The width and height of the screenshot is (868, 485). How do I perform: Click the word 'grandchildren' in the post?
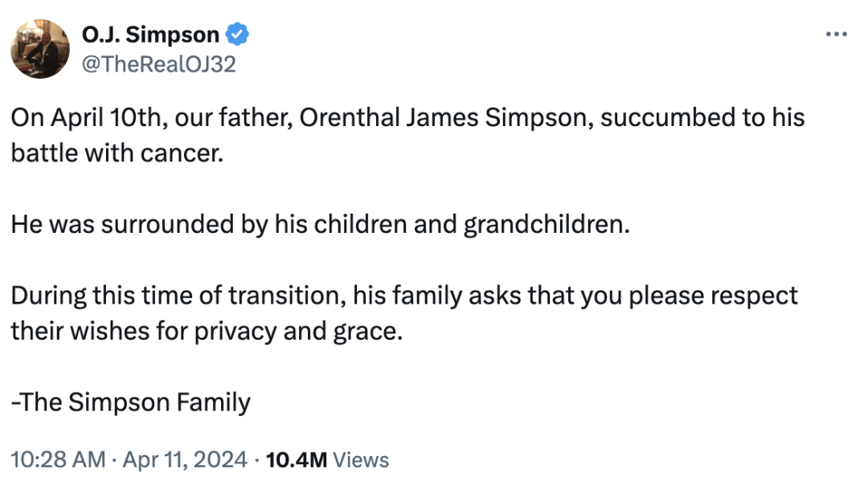click(x=543, y=224)
